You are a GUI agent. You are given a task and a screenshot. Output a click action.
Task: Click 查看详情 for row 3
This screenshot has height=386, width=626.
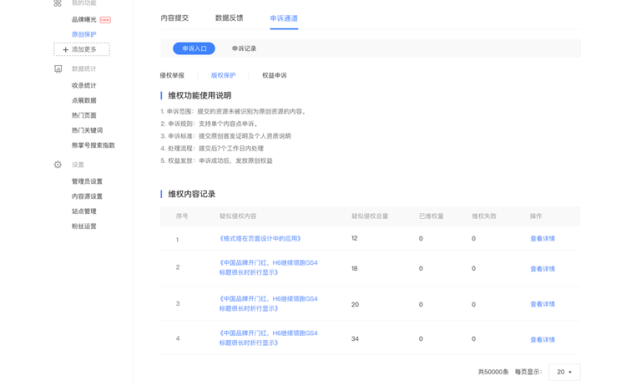(x=543, y=304)
